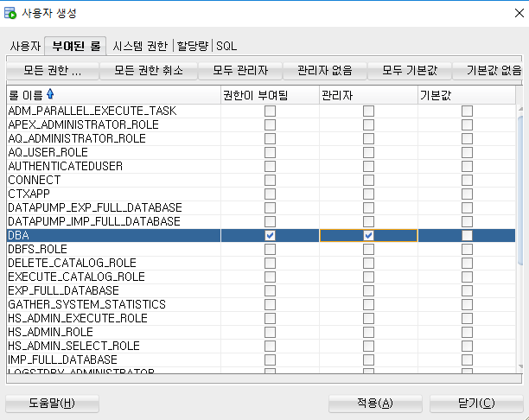Screen dimensions: 529x420
Task: Select the DBA role row
Action: coord(261,235)
